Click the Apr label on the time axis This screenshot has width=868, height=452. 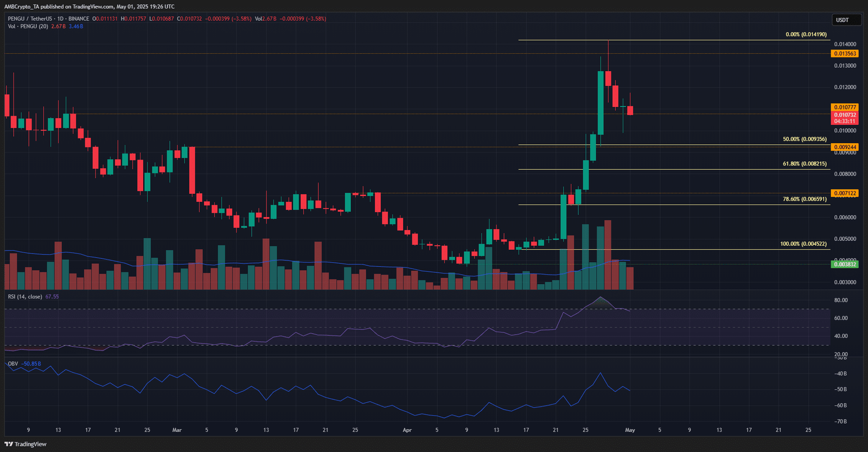pos(407,430)
